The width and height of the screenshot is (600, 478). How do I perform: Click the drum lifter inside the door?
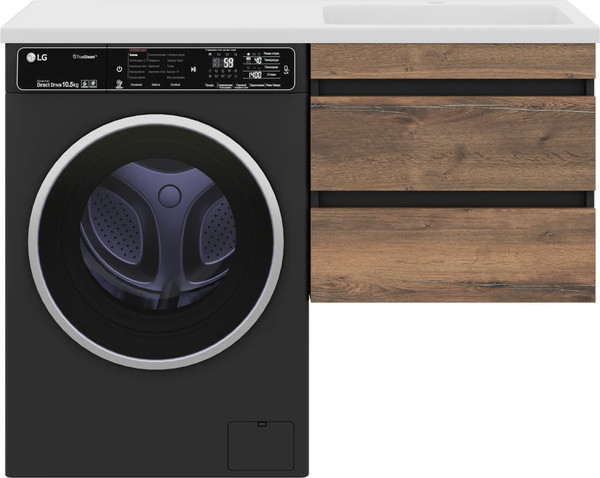tap(170, 195)
